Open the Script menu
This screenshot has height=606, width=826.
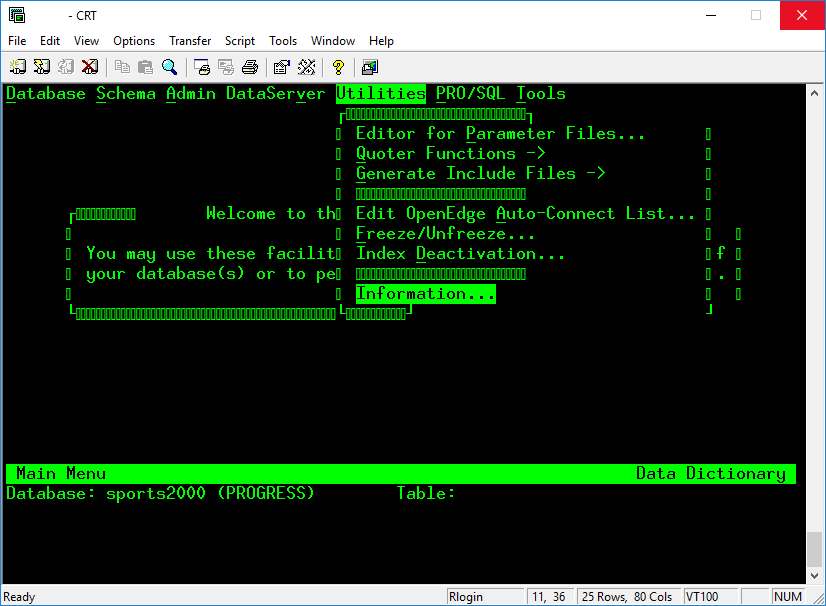(240, 41)
